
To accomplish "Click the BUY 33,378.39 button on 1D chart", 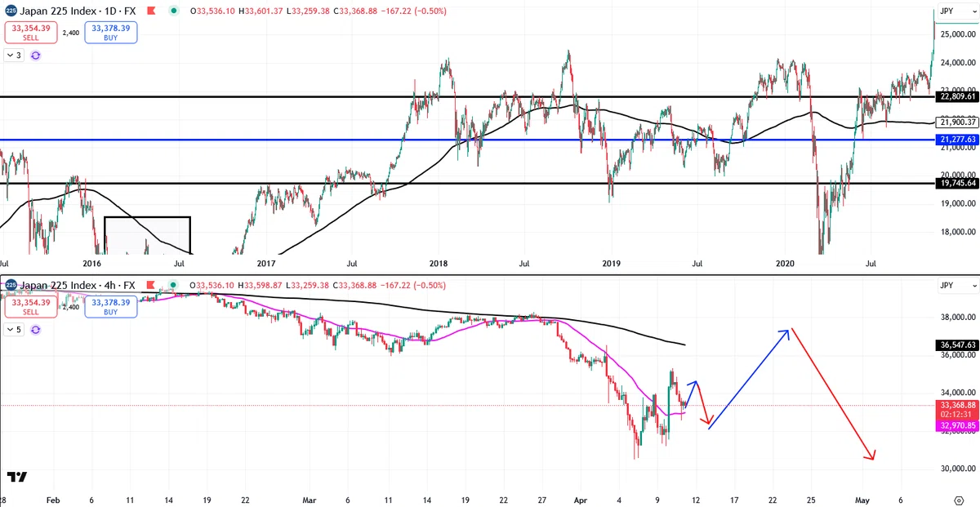I will 112,33.
